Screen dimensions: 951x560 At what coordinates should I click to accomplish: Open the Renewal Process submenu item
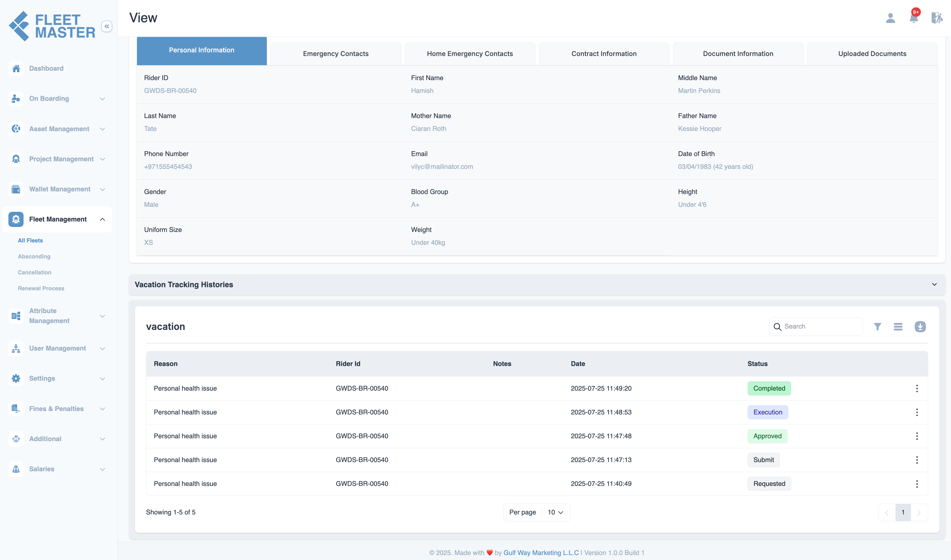(x=41, y=288)
